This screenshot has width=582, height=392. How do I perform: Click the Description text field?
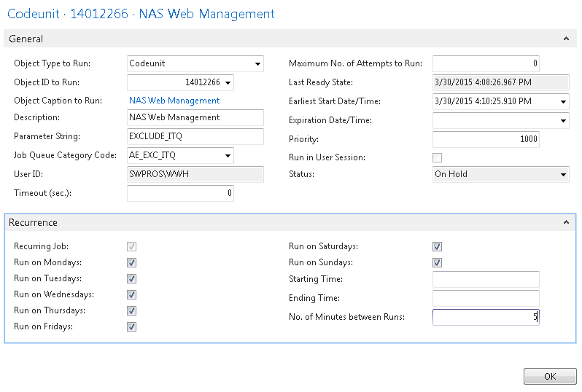pos(195,117)
